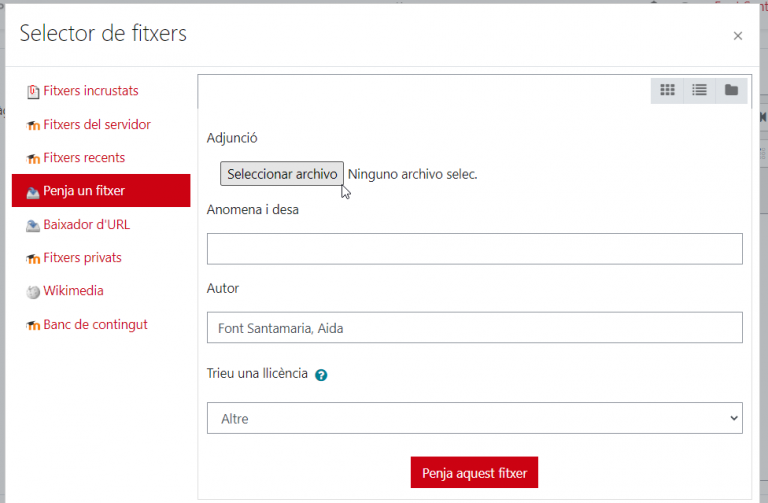Click the Penja aquest fitxer button

474,473
